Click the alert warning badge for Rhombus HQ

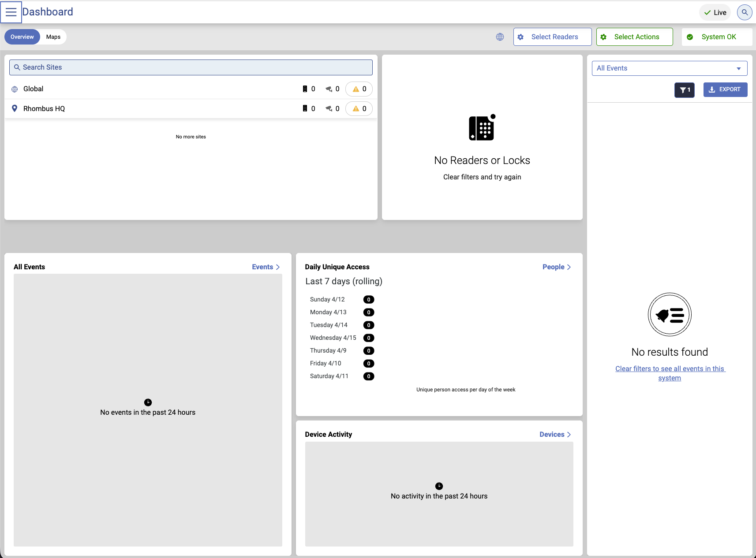[x=359, y=109]
